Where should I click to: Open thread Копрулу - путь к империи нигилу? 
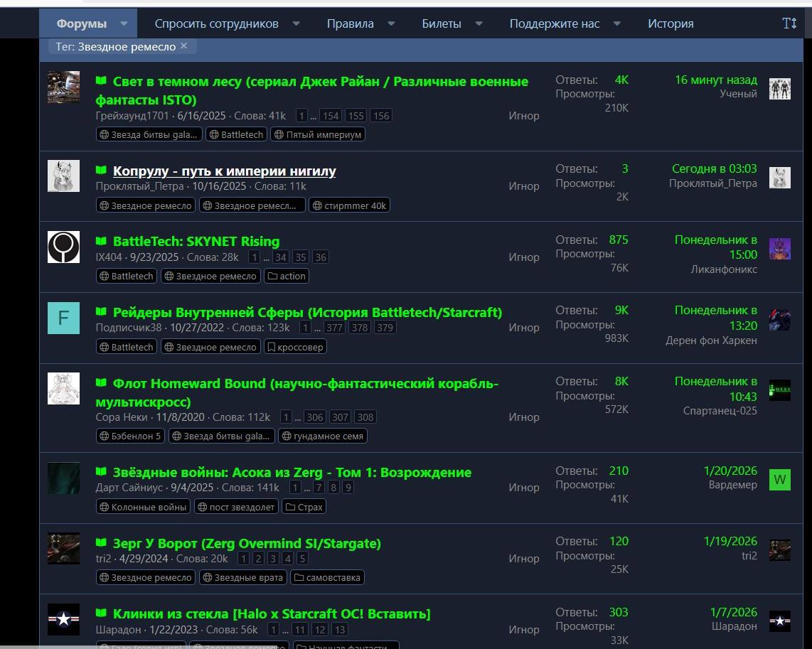[x=224, y=171]
